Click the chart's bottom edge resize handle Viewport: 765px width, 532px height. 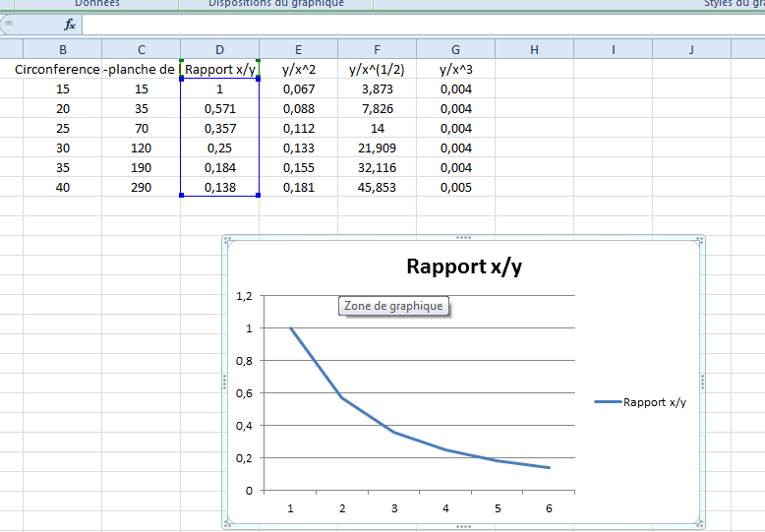[463, 526]
